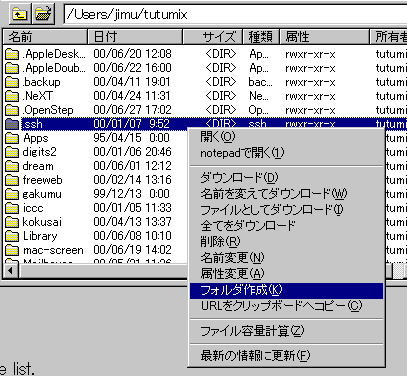Select the .backup folder name
This screenshot has height=376, width=407.
coord(41,82)
